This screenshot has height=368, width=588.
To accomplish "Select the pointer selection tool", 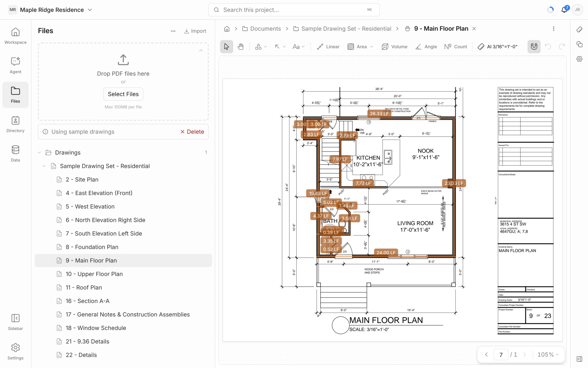I will pyautogui.click(x=226, y=46).
